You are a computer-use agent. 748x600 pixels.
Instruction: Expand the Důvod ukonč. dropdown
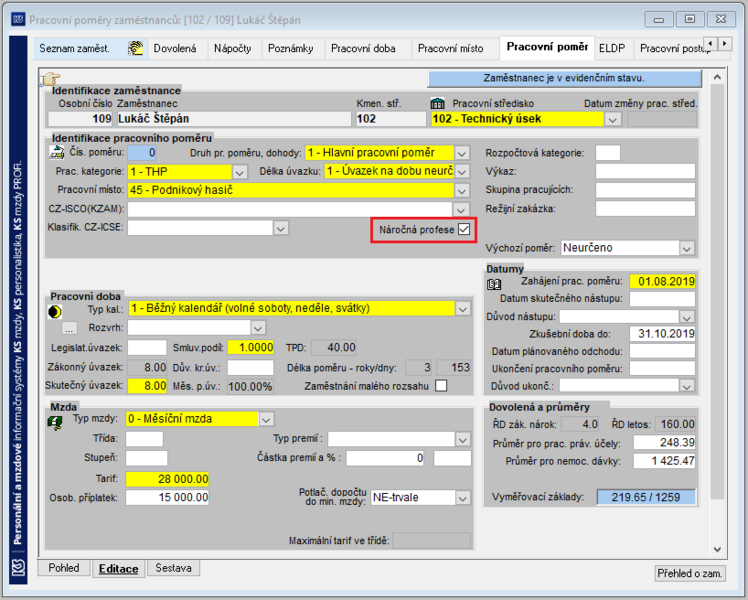686,386
